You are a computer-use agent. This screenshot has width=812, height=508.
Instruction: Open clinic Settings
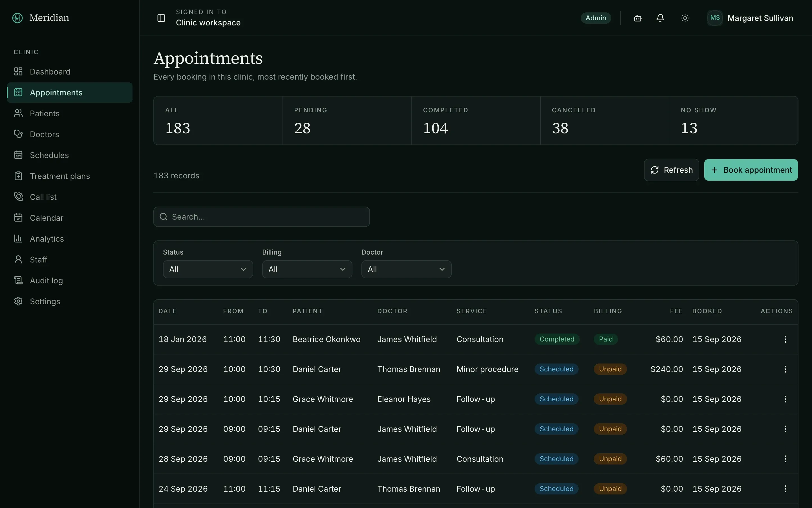tap(69, 301)
